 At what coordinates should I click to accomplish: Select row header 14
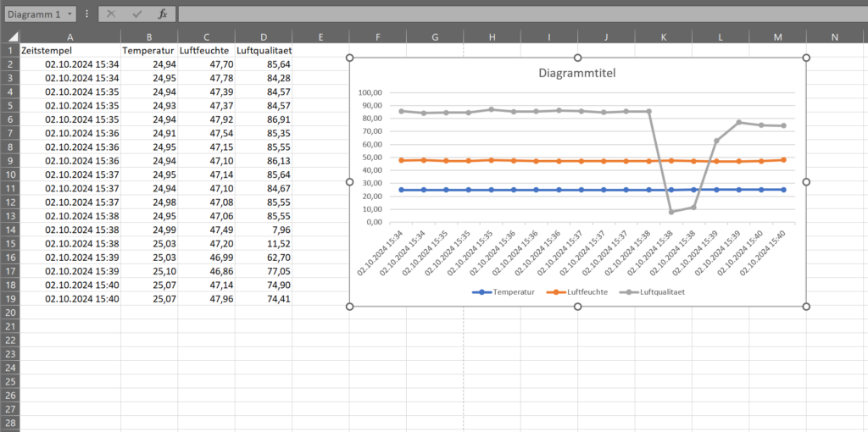click(x=10, y=229)
